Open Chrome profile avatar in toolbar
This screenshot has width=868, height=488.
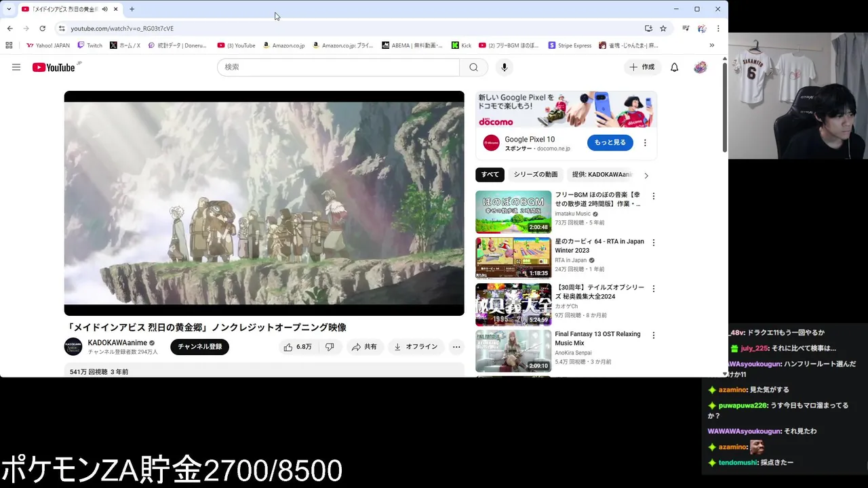click(702, 28)
